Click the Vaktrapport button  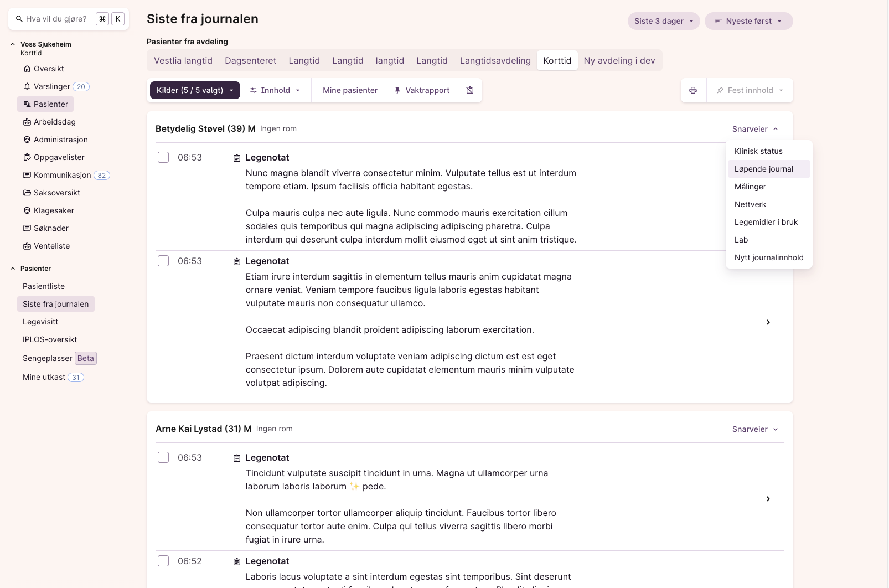422,90
